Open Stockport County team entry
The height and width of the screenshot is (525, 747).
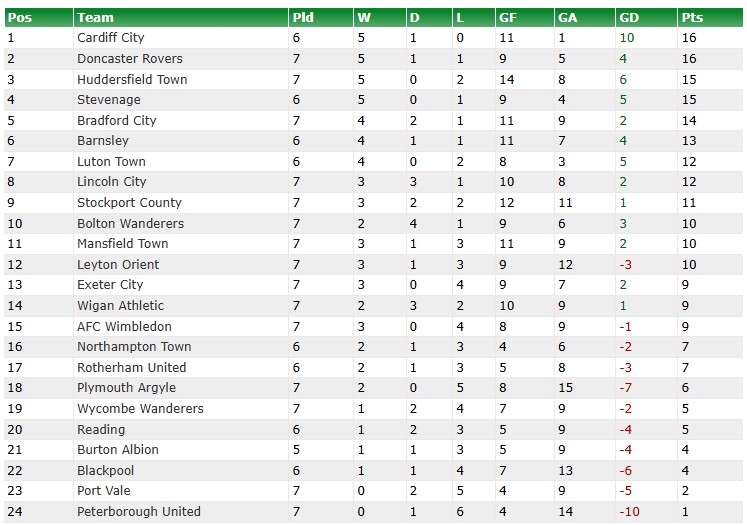click(x=129, y=202)
